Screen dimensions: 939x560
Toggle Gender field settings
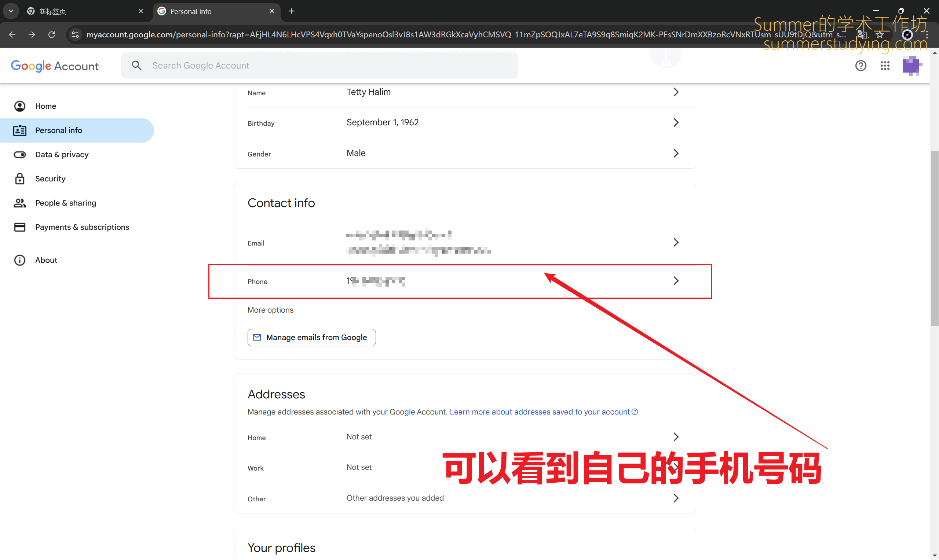click(x=676, y=153)
